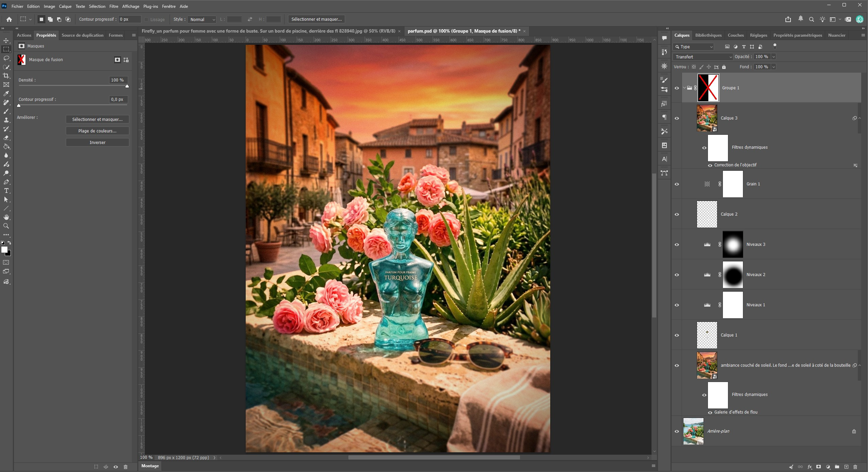
Task: Click the Densité slider handle
Action: tap(127, 86)
